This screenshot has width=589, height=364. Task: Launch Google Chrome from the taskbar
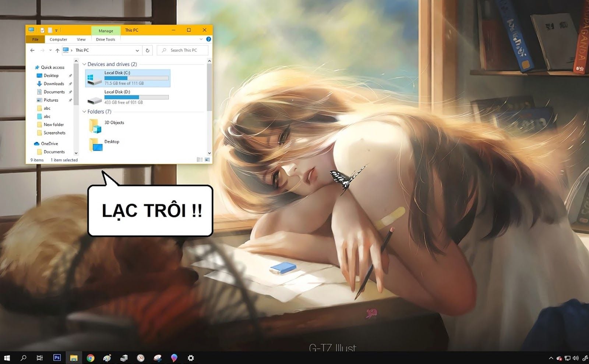(90, 357)
